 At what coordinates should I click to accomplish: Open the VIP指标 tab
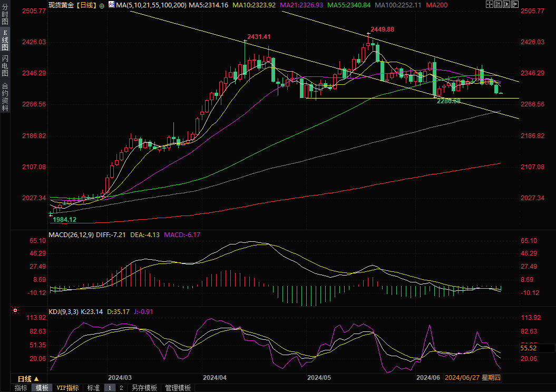[x=67, y=388]
